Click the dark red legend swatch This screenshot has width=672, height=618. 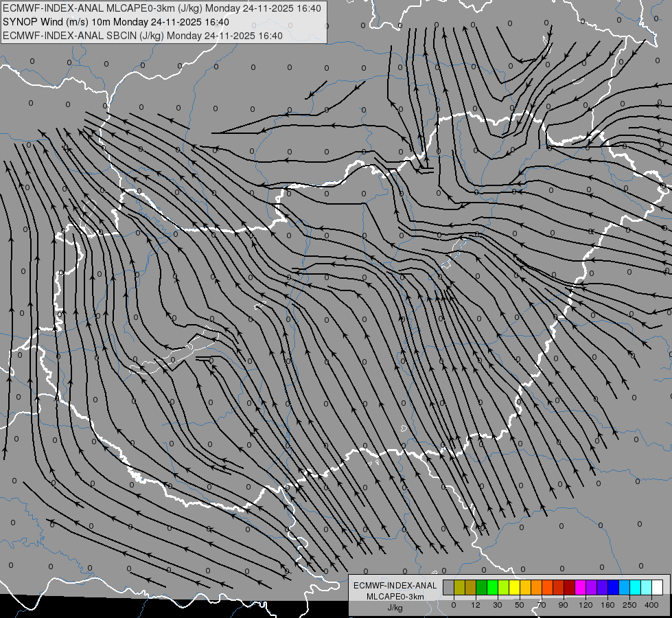coord(569,588)
